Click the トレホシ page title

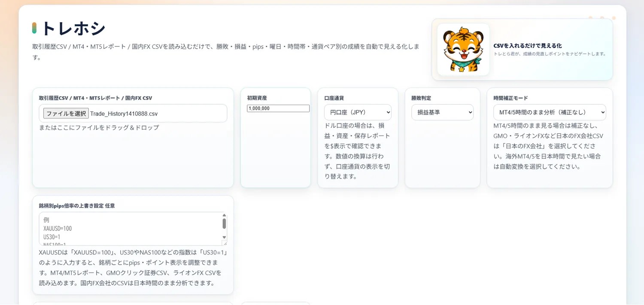point(73,28)
